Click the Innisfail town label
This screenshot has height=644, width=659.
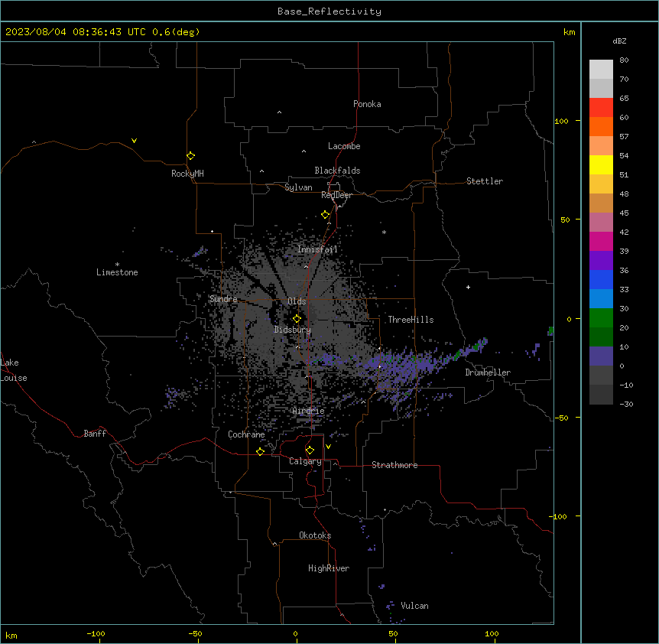(x=317, y=249)
